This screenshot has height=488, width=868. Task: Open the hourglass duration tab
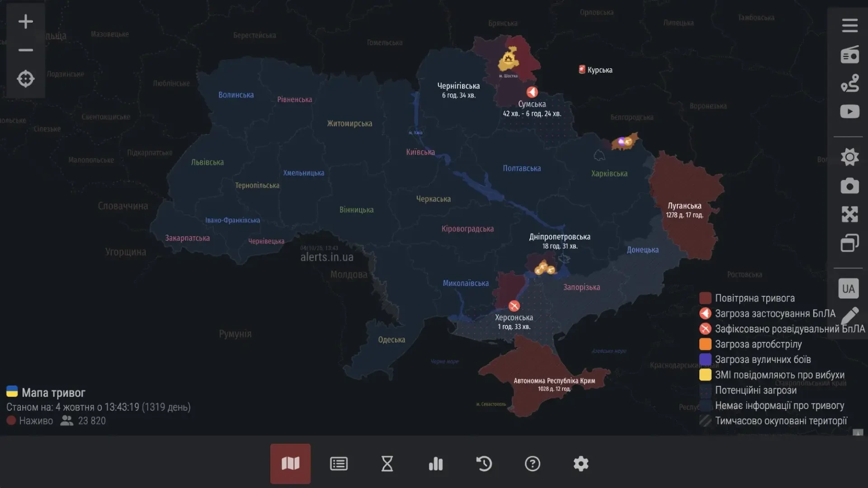(387, 464)
